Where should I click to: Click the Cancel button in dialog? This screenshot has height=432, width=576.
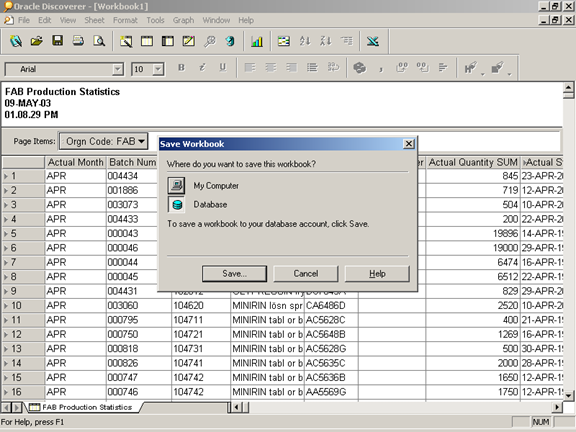point(306,274)
